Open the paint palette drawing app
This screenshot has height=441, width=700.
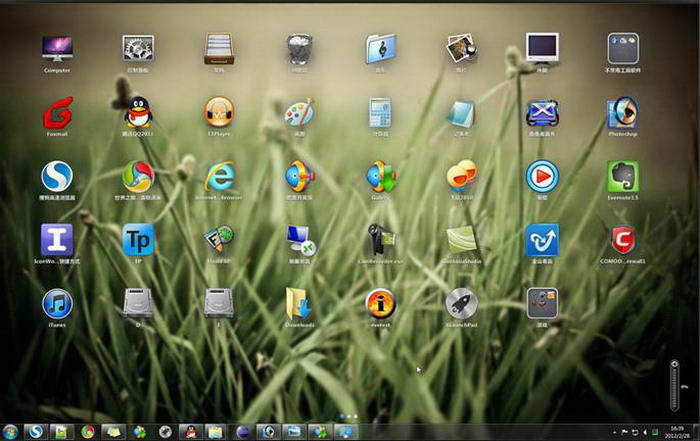tap(299, 112)
